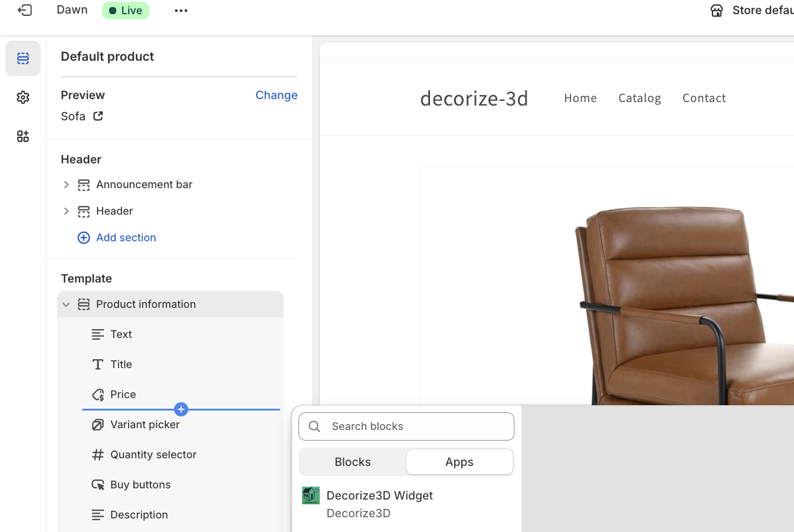This screenshot has height=532, width=794.
Task: Open Sofa preview external link icon
Action: pyautogui.click(x=98, y=116)
